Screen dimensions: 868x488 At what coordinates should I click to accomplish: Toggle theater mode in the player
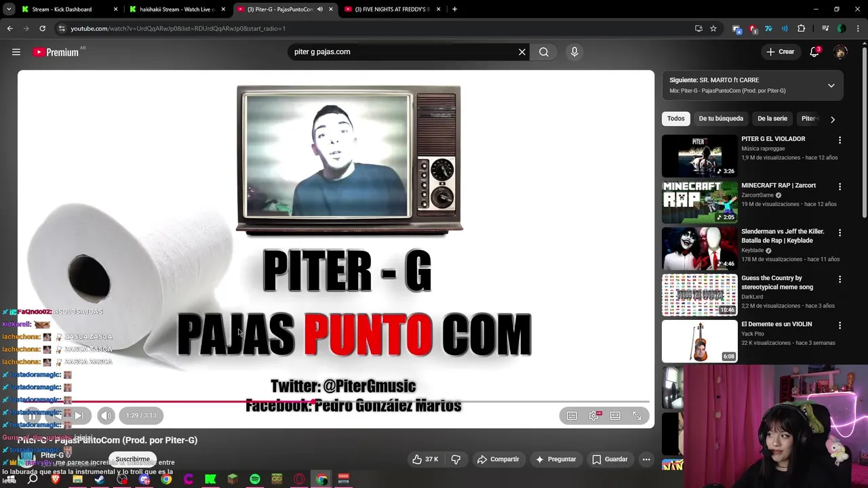615,415
